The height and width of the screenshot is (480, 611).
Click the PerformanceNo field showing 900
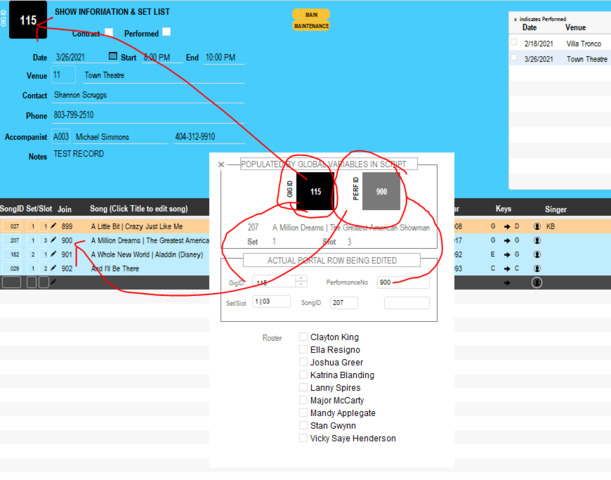[x=402, y=283]
